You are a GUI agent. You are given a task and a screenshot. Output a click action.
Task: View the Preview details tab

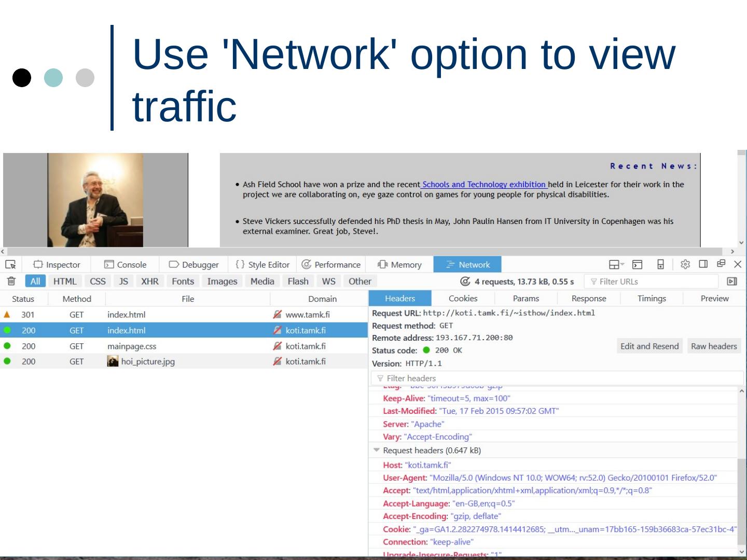pyautogui.click(x=715, y=298)
